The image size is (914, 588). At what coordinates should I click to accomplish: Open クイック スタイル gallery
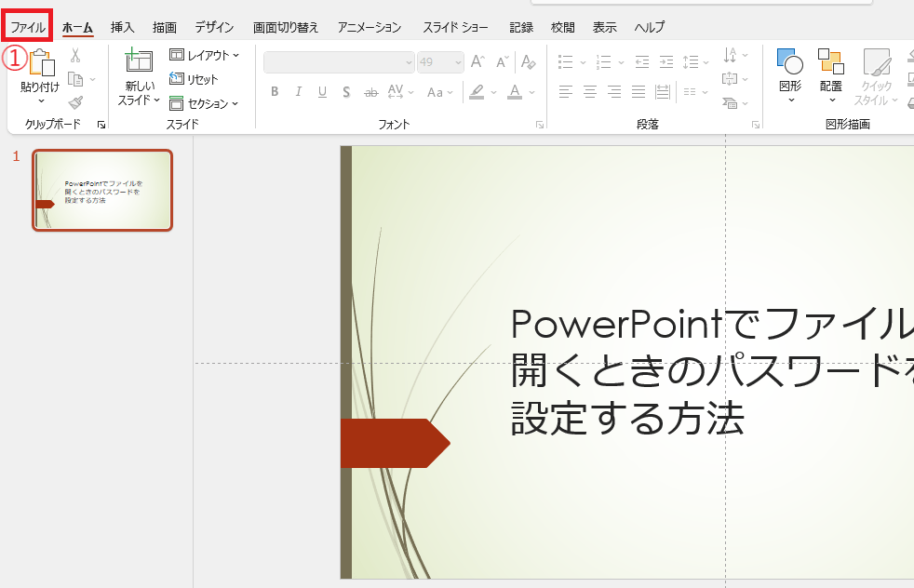pyautogui.click(x=876, y=77)
